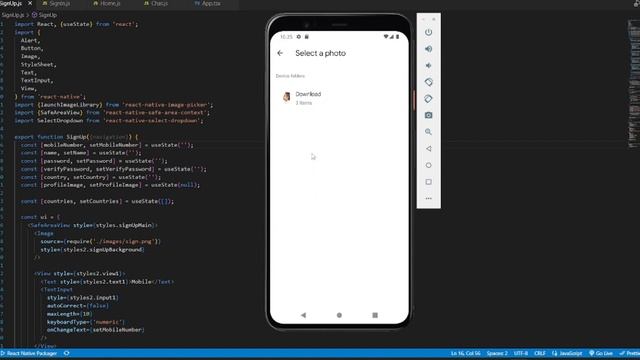The image size is (640, 360).
Task: Click Ln 16, Col 56 in status bar
Action: (466, 353)
